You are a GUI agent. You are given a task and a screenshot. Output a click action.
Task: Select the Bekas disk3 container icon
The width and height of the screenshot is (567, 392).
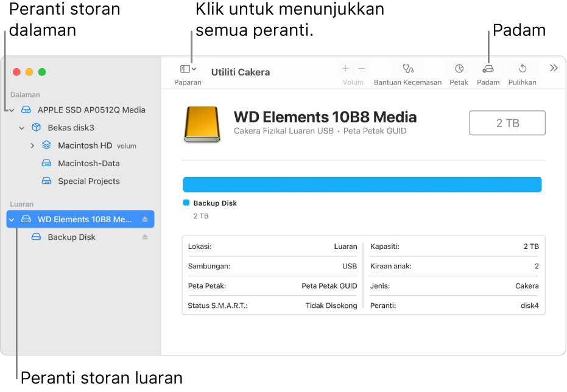point(36,127)
